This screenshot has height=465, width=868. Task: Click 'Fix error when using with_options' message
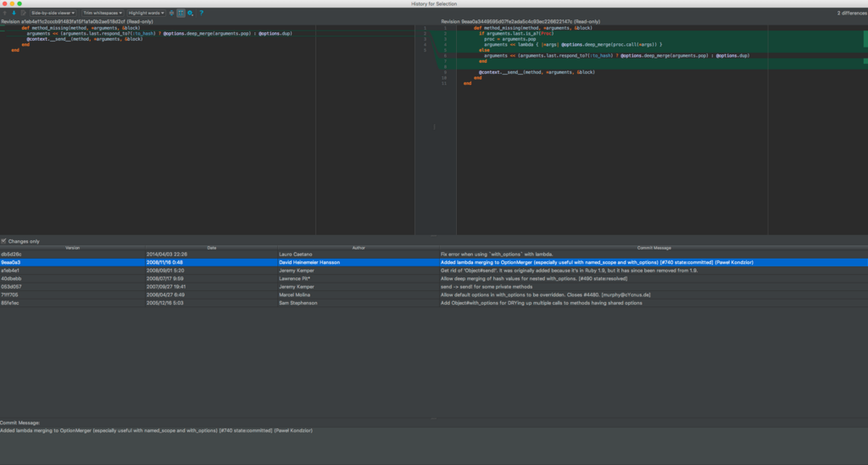[497, 255]
